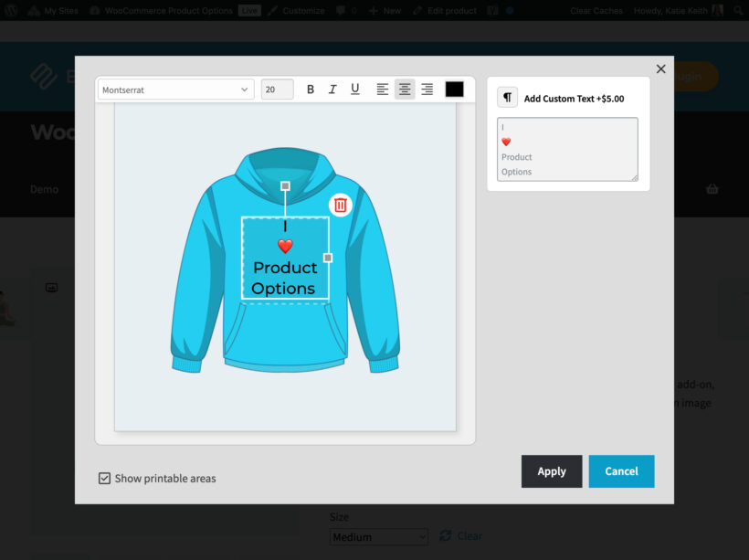Align the text to the left

pyautogui.click(x=383, y=89)
